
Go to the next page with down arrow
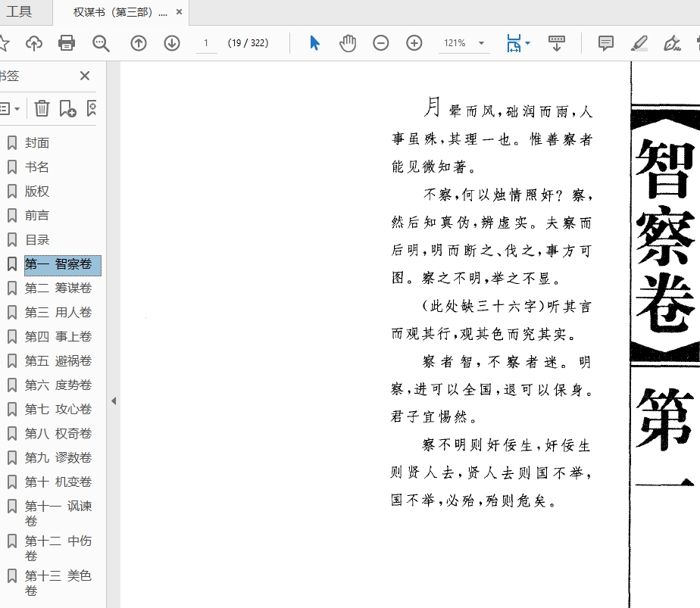click(x=172, y=43)
